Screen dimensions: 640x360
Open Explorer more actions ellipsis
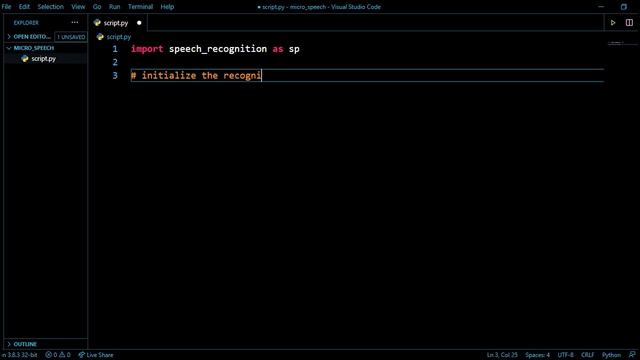(x=75, y=22)
